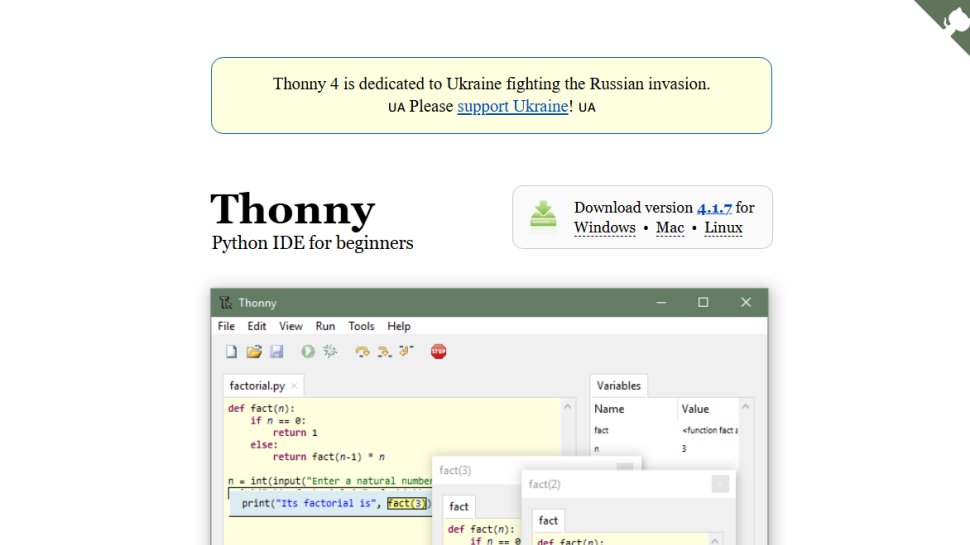Select fact tab in fact(3) window
Viewport: 970px width, 545px height.
[458, 507]
